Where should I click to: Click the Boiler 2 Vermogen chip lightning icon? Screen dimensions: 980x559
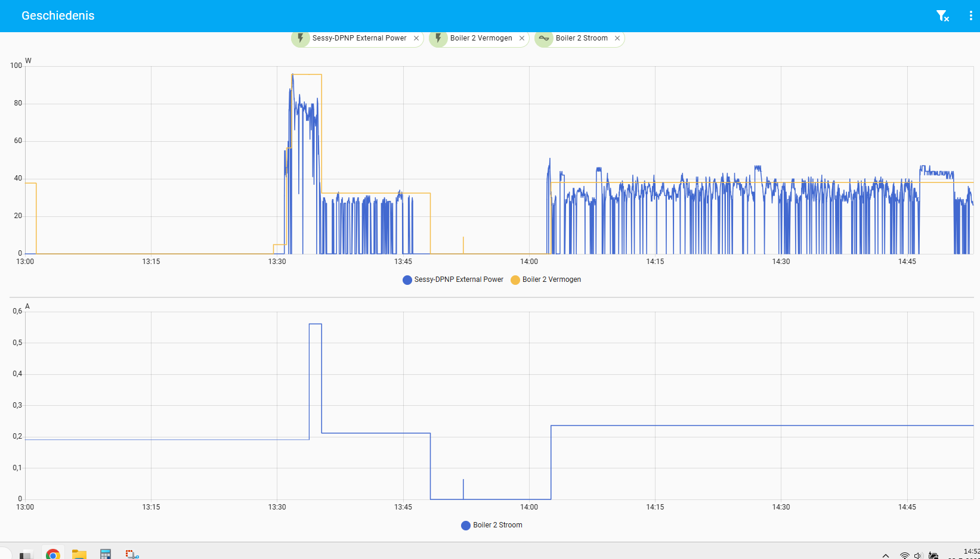(x=438, y=38)
